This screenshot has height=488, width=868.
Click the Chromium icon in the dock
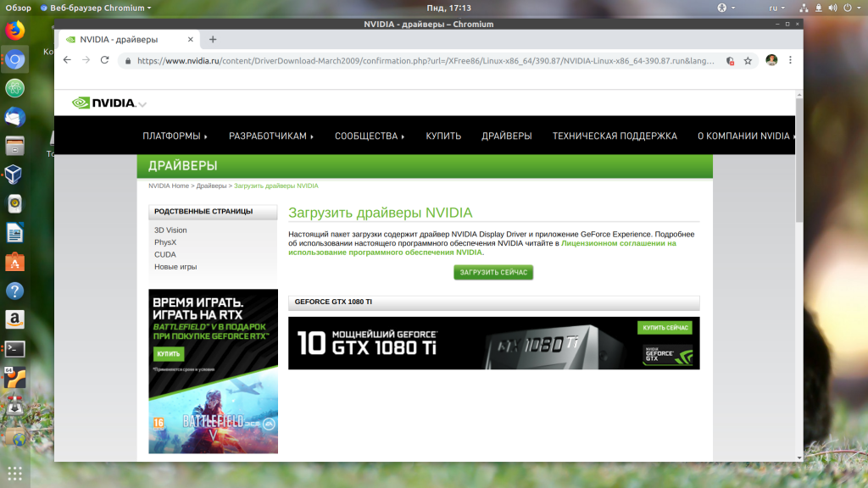(x=15, y=59)
